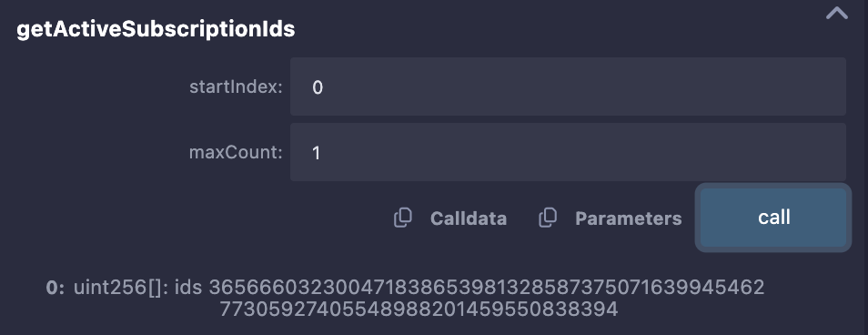
Task: Click the Parameters text label
Action: pos(629,218)
